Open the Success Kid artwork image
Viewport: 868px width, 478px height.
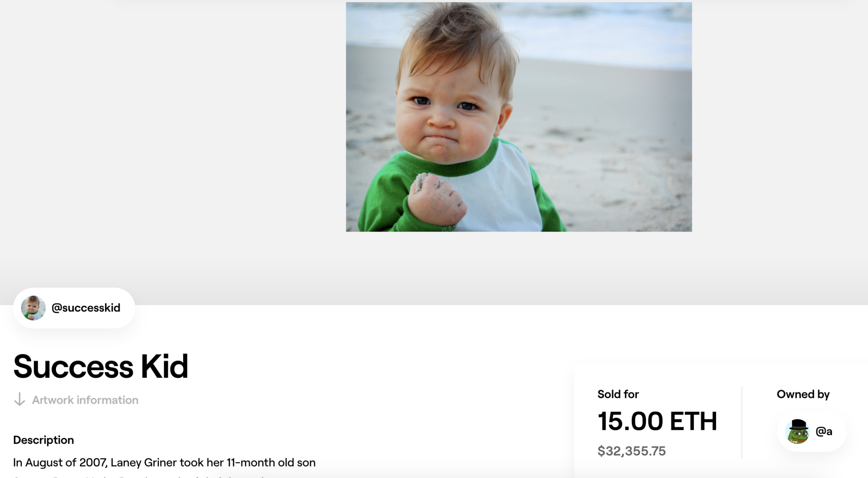coord(519,117)
